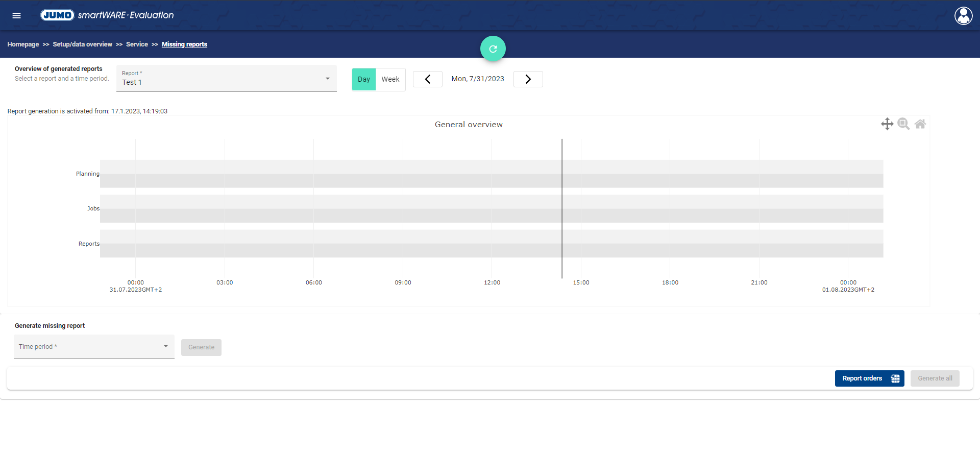Reset chart view with home icon
The height and width of the screenshot is (476, 980).
[x=920, y=124]
